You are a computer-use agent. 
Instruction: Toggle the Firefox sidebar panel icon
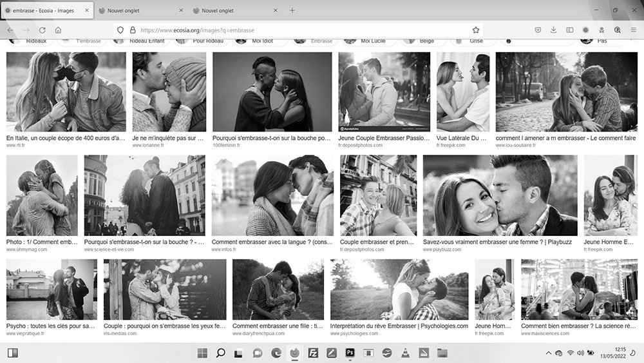(x=570, y=30)
